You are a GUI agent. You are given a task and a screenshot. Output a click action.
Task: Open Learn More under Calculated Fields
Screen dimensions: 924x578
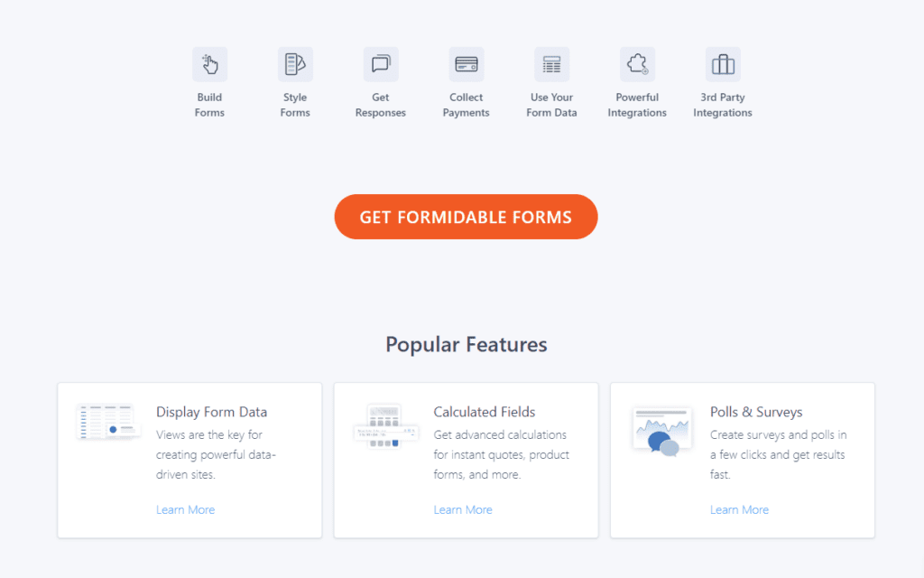click(x=463, y=509)
